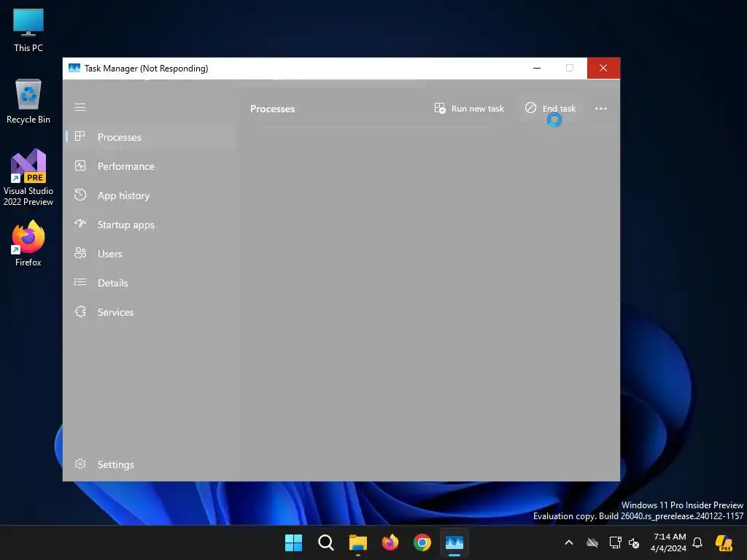Launch Google Chrome from the taskbar
747x560 pixels.
click(422, 542)
